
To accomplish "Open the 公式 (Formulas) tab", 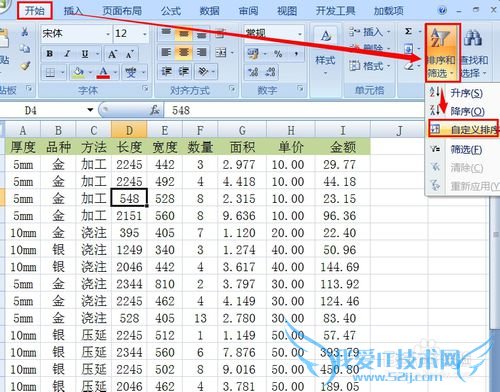I will [x=171, y=11].
